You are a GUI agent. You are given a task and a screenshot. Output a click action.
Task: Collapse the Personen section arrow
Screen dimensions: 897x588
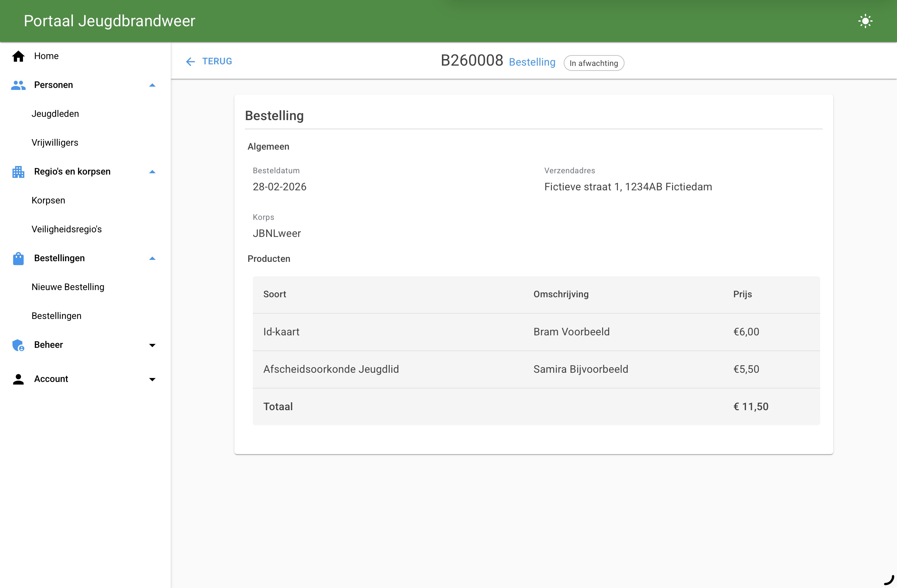coord(152,85)
